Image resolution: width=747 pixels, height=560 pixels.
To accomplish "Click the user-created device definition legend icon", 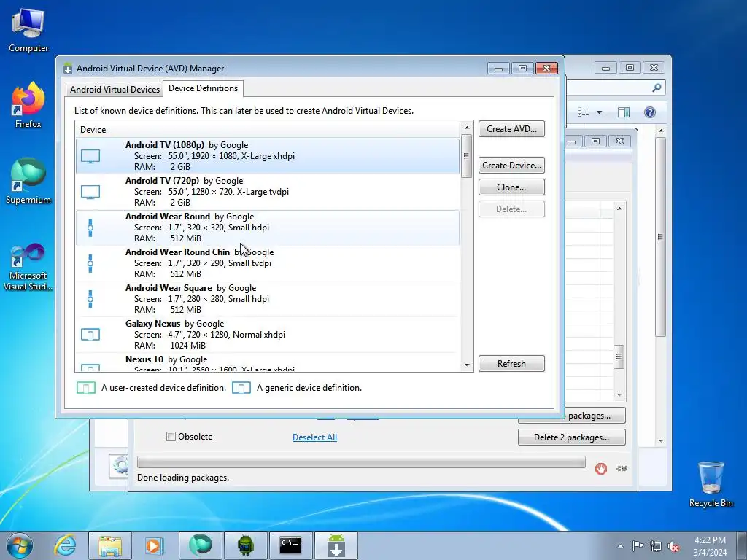I will click(86, 388).
